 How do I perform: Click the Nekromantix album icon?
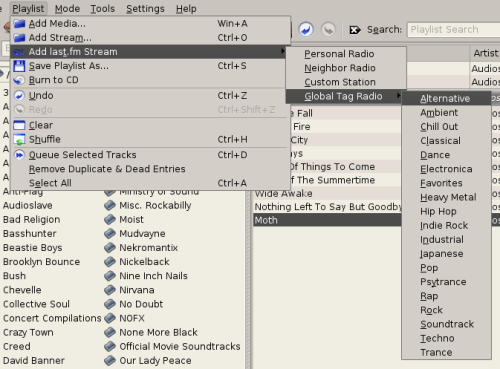(110, 248)
